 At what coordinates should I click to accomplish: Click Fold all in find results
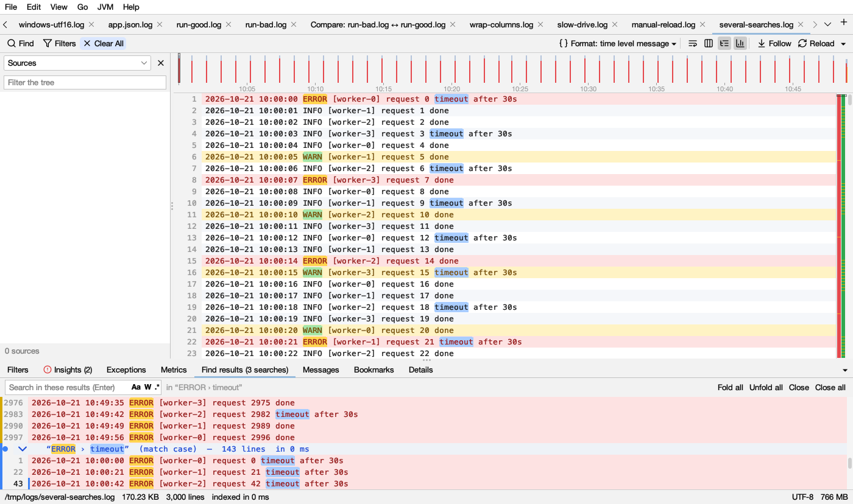(x=730, y=387)
